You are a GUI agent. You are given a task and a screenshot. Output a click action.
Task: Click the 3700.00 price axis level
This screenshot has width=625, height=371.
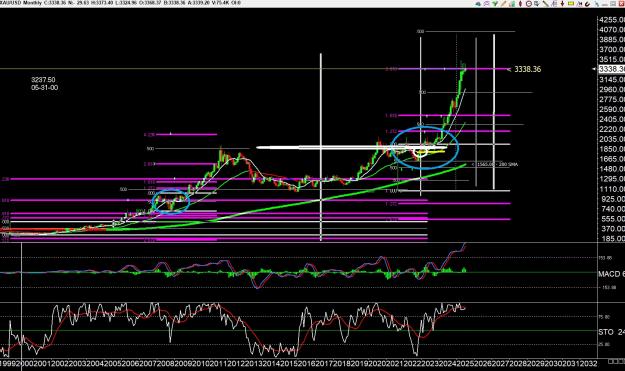pos(612,50)
